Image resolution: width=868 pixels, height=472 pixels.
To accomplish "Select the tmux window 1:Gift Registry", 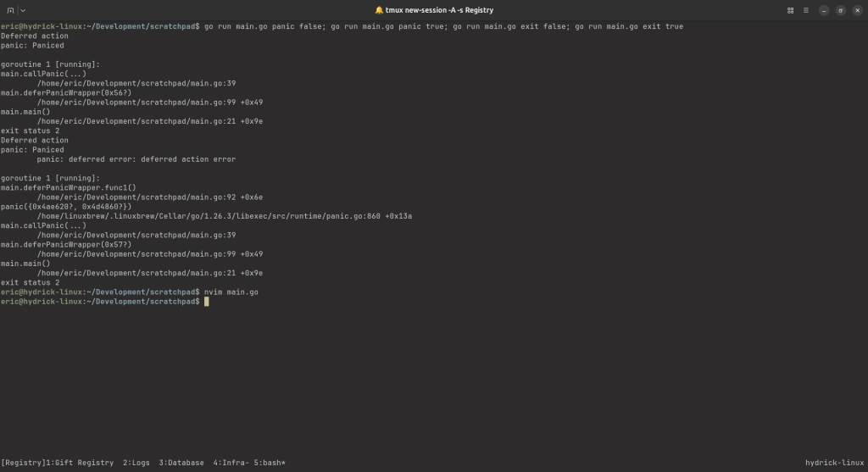I will coord(80,463).
